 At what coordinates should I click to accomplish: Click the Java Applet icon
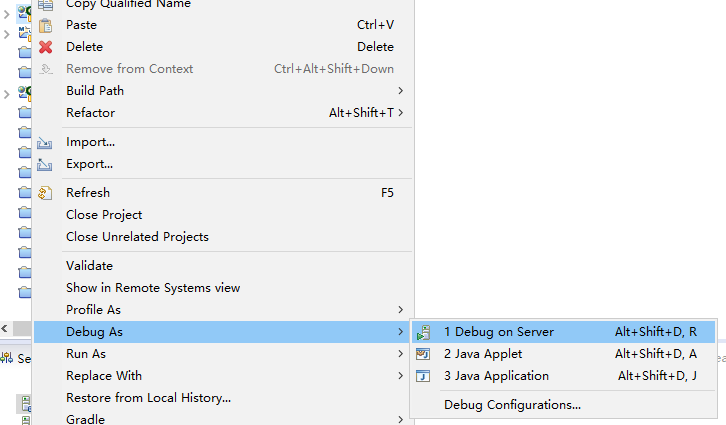tap(424, 354)
